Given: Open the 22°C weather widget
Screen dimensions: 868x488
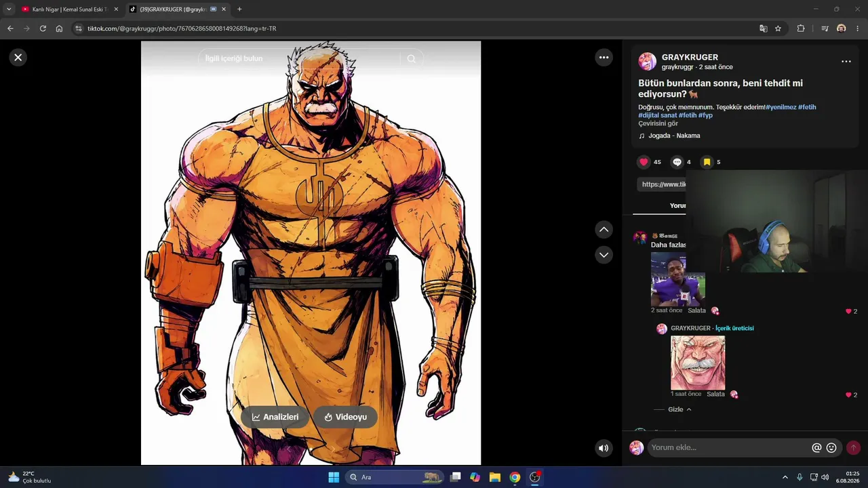Looking at the screenshot, I should click(x=28, y=477).
